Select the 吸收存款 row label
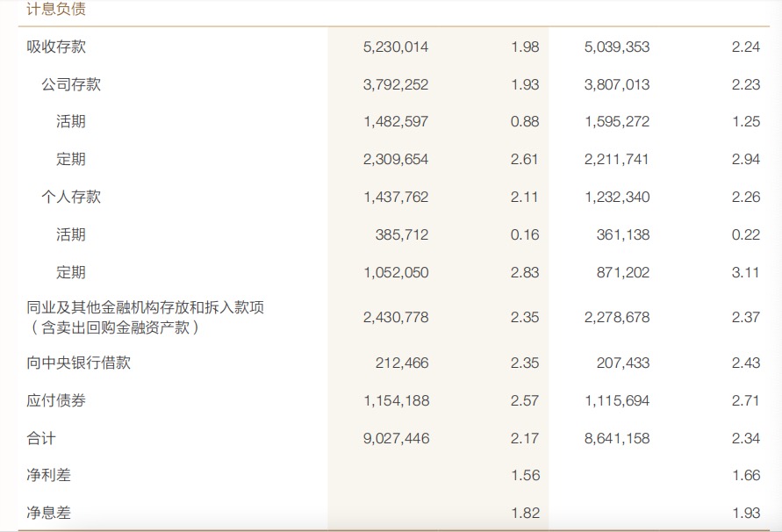Viewport: 782px width, 532px height. (x=56, y=47)
